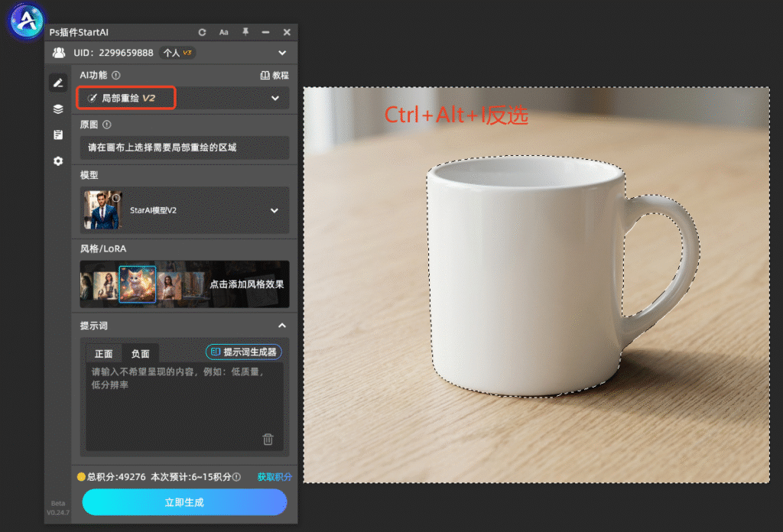Click the Aa font size icon
Viewport: 783px width, 532px height.
[224, 32]
